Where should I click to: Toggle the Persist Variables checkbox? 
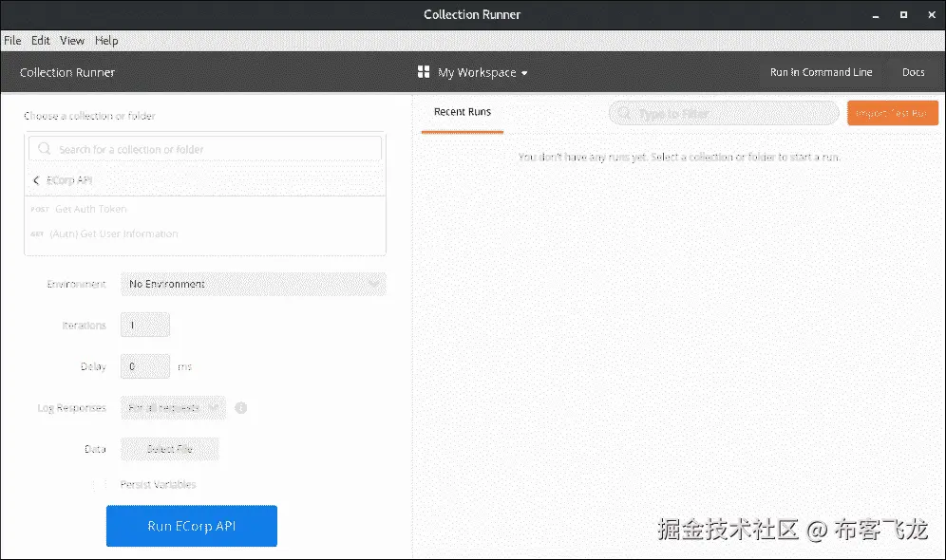tap(100, 484)
